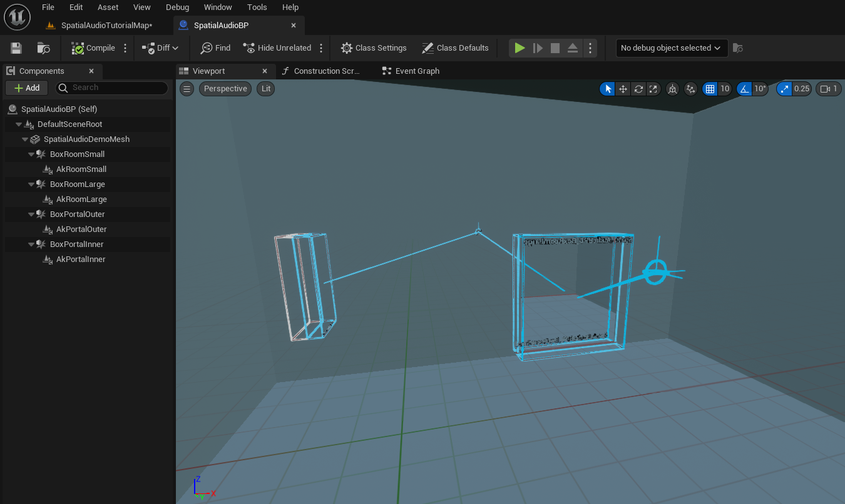Select the Rotate transform tool
The height and width of the screenshot is (504, 845).
point(638,89)
